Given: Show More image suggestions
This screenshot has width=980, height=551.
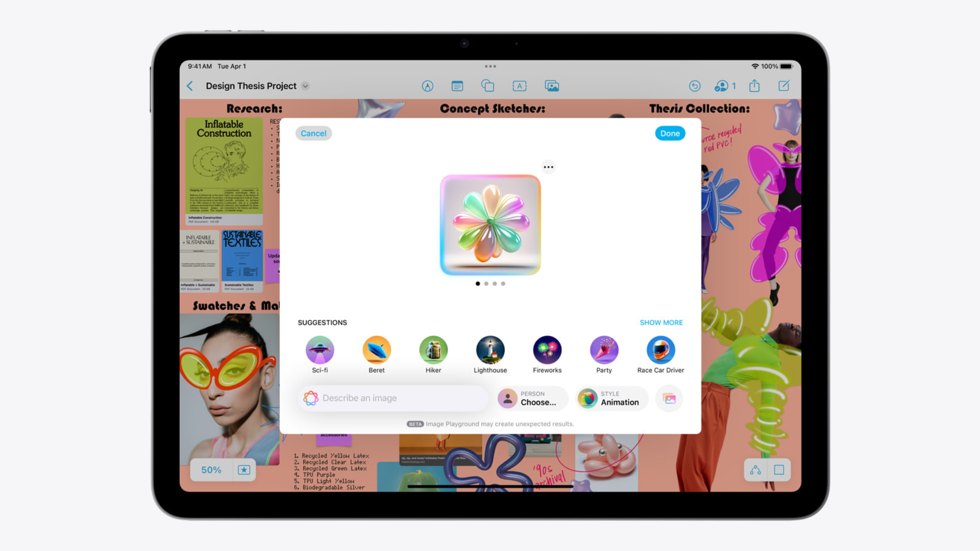Looking at the screenshot, I should point(661,322).
